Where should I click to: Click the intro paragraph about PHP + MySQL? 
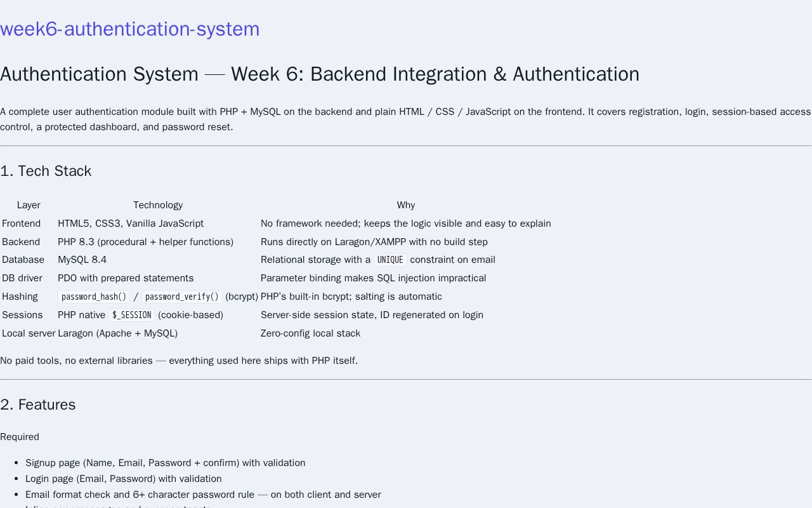(406, 119)
